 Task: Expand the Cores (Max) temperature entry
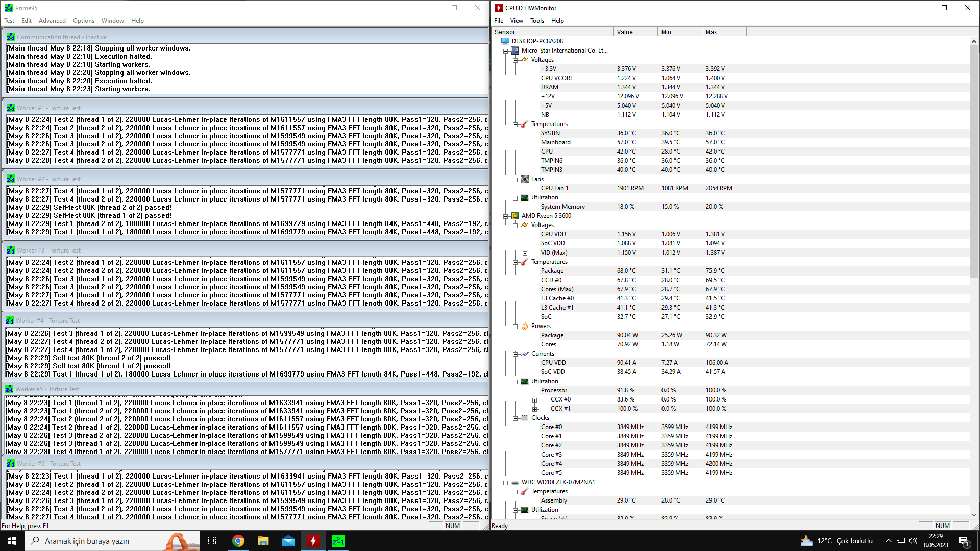(525, 290)
